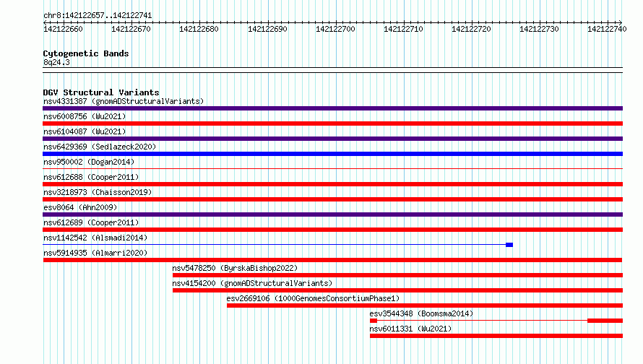The width and height of the screenshot is (643, 364).
Task: Click the nsv4331387 (gnomADStructuralVariants) label
Action: click(124, 101)
